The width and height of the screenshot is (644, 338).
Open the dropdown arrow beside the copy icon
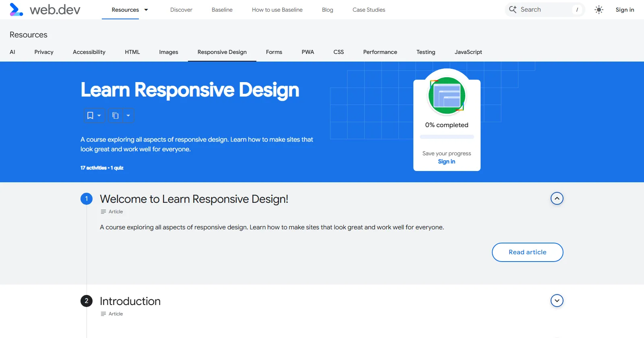pyautogui.click(x=128, y=115)
